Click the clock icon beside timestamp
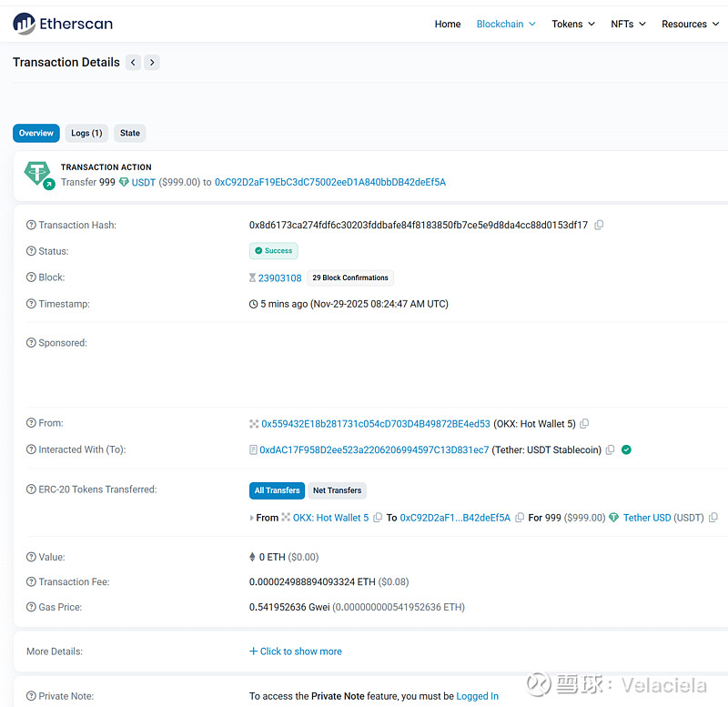 pyautogui.click(x=254, y=304)
